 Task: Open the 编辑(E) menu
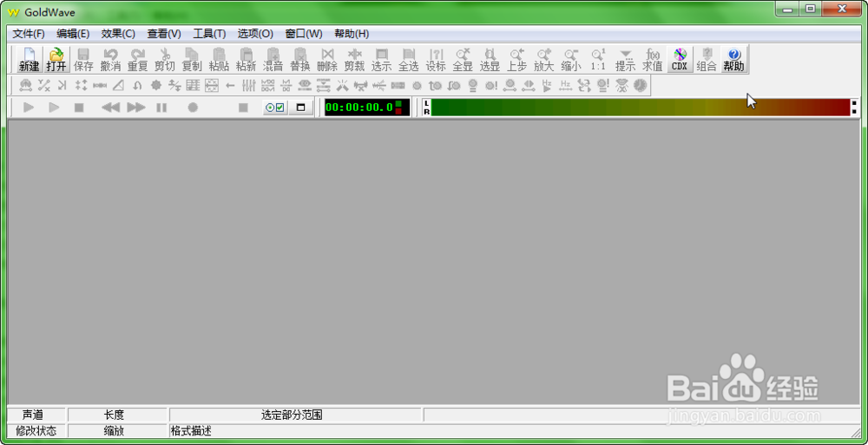click(x=73, y=34)
